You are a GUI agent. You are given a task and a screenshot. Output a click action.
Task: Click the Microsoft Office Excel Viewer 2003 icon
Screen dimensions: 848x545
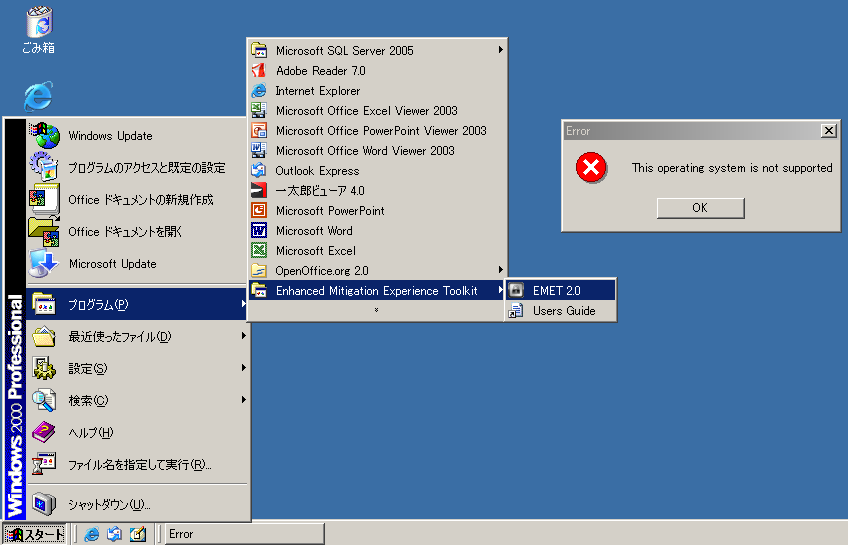coord(259,110)
